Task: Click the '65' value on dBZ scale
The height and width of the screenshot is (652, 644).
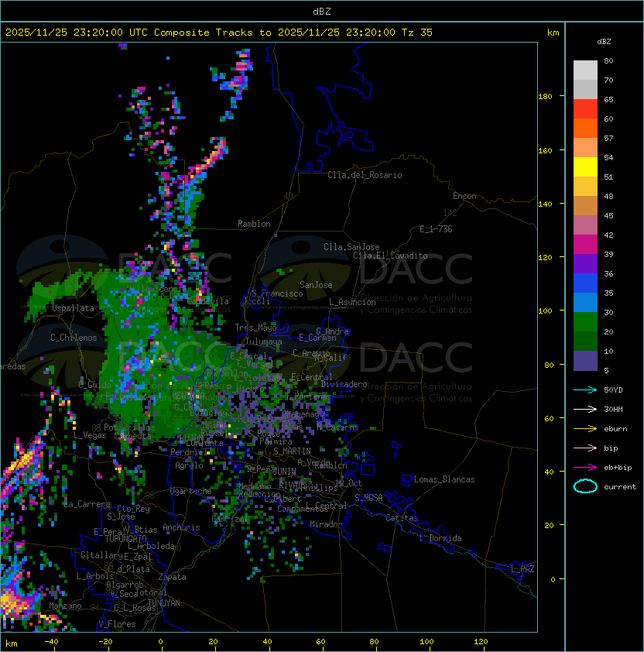Action: [608, 99]
